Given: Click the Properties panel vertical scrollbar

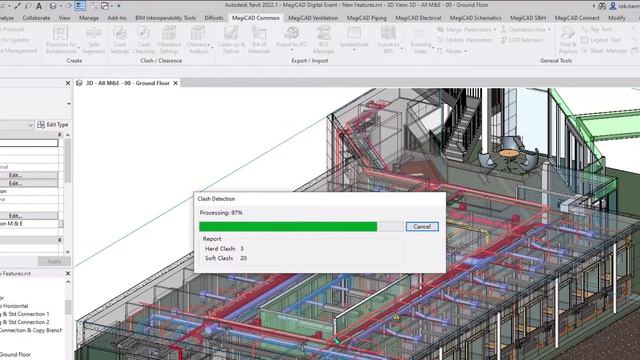Looking at the screenshot, I should 68,160.
